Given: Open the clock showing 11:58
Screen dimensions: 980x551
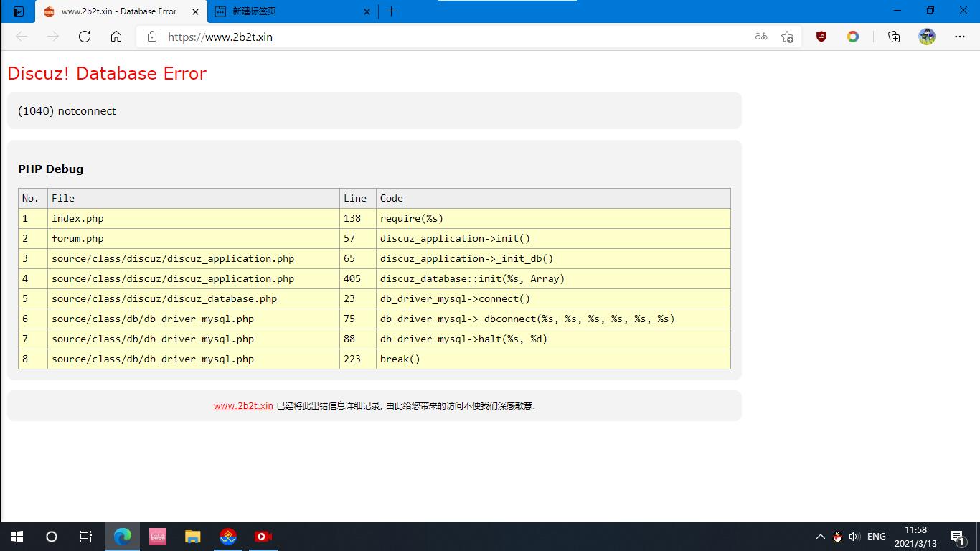Looking at the screenshot, I should tap(915, 537).
